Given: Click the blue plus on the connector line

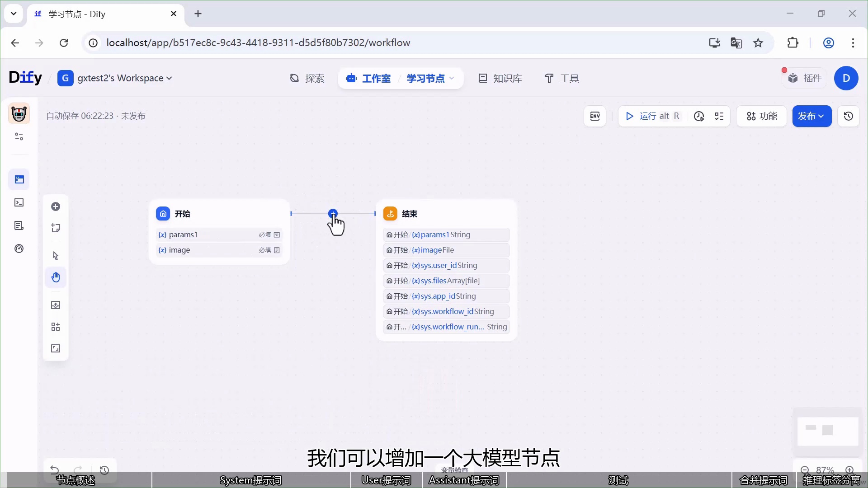Looking at the screenshot, I should point(333,213).
